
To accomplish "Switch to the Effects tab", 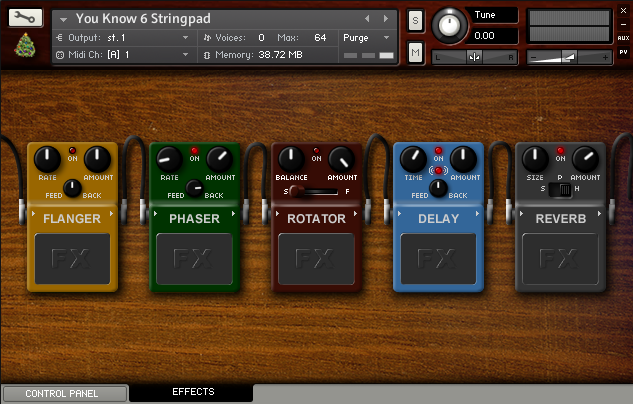I will click(x=192, y=392).
